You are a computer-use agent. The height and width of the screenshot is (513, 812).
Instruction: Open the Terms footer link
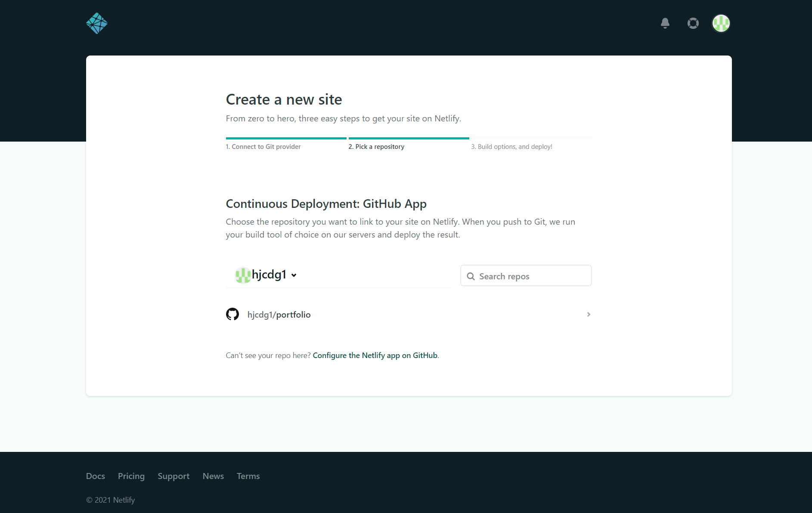point(248,476)
